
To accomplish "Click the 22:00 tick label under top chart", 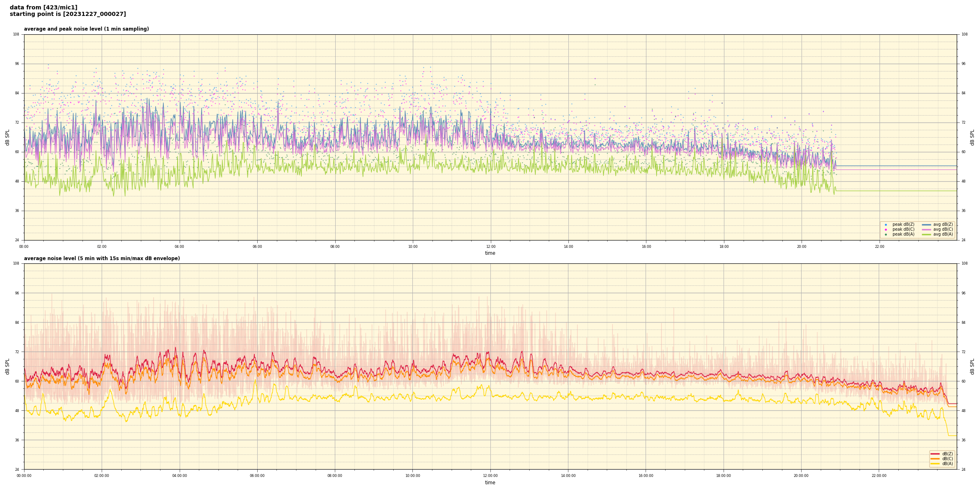I will pyautogui.click(x=880, y=247).
